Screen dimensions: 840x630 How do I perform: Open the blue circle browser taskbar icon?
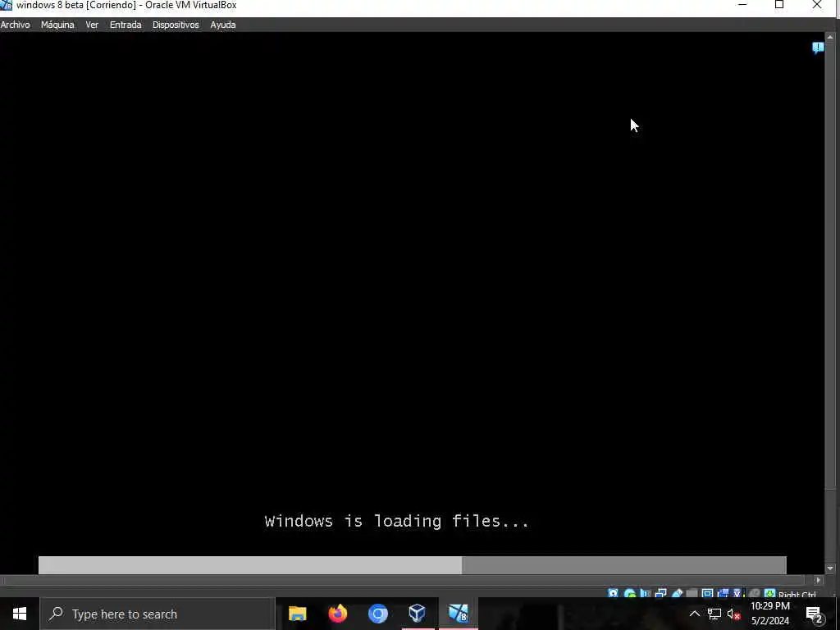pyautogui.click(x=377, y=614)
